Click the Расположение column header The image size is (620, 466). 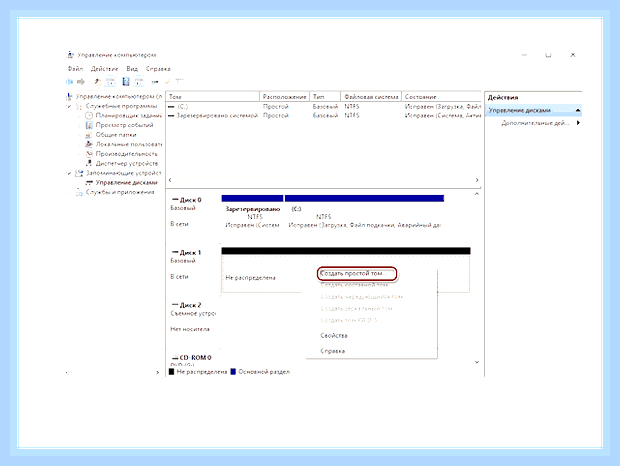pyautogui.click(x=284, y=97)
